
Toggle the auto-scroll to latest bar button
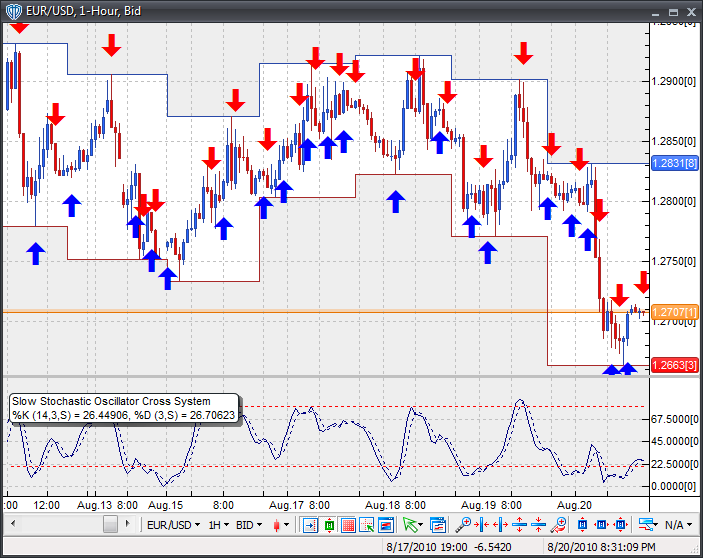point(310,524)
